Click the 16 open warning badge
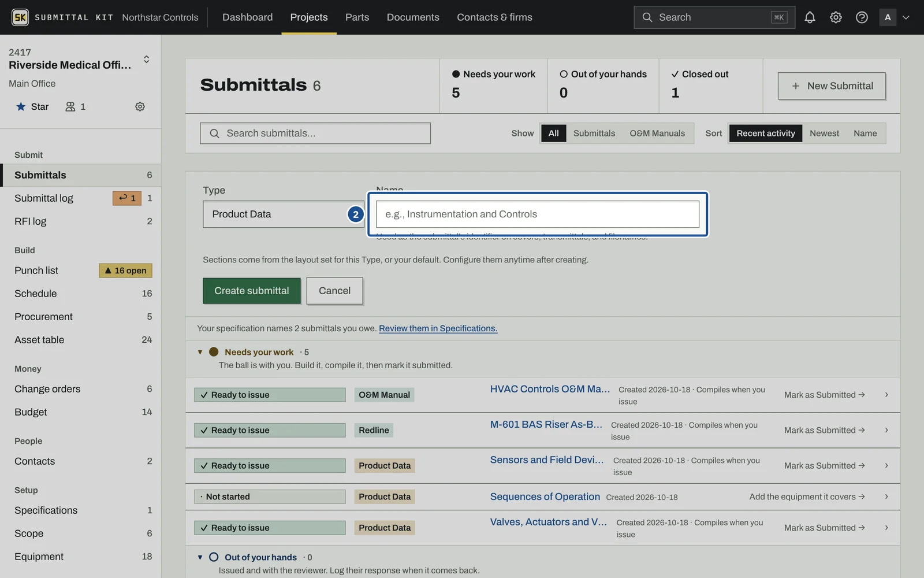 point(126,271)
